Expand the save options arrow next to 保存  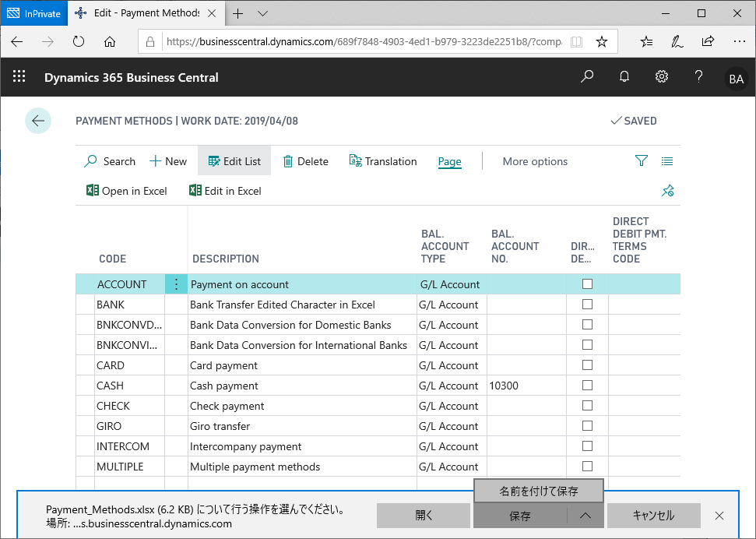point(585,516)
